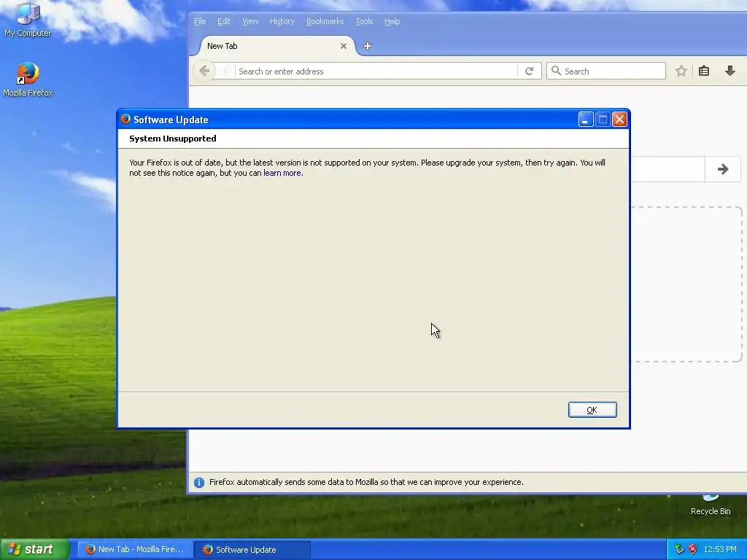Screen dimensions: 747x560
Task: Open the View menu in Firefox
Action: click(250, 21)
